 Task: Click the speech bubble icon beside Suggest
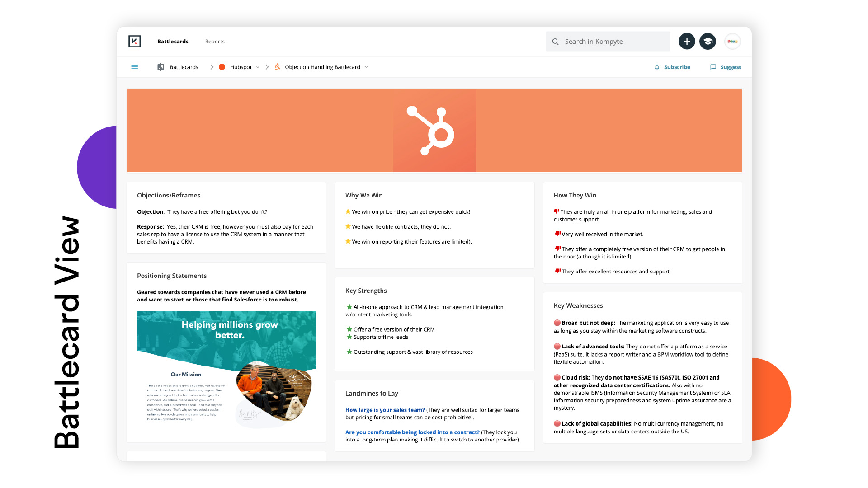713,67
